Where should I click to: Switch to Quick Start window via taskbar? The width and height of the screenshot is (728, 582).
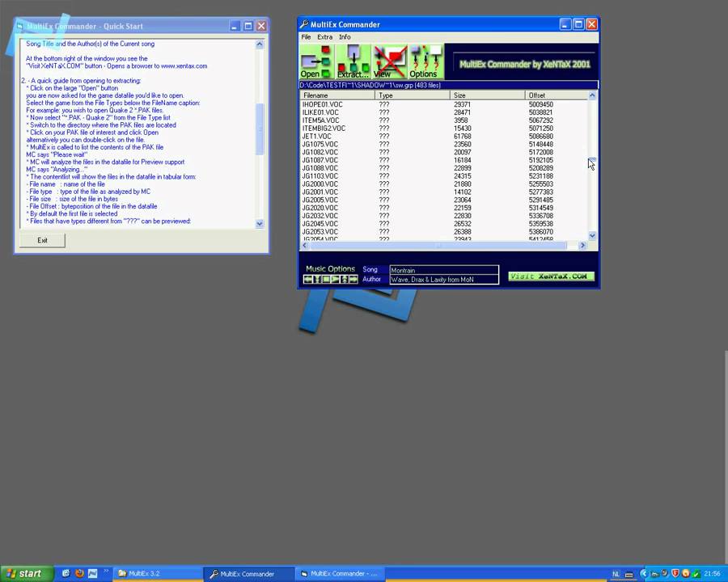(341, 574)
